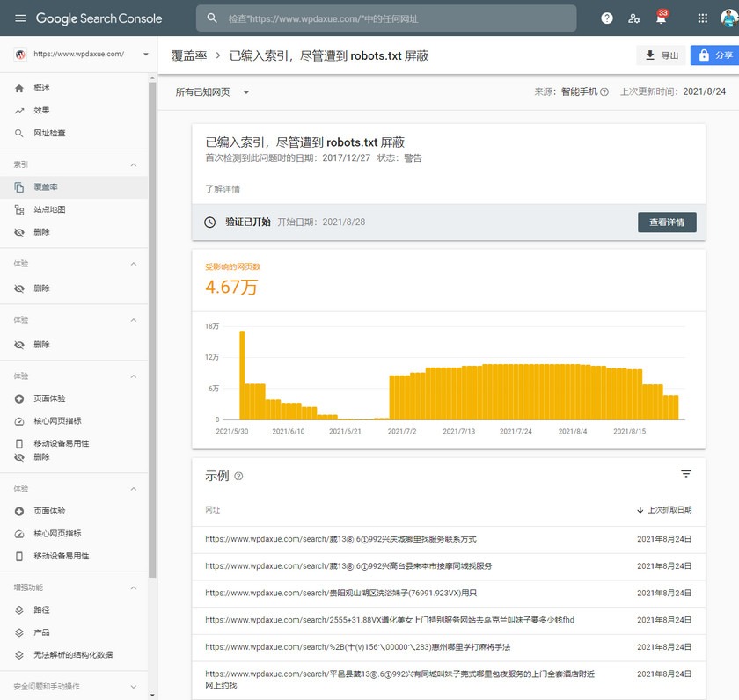Open the property selector for wpdaxue.com

pyautogui.click(x=81, y=55)
